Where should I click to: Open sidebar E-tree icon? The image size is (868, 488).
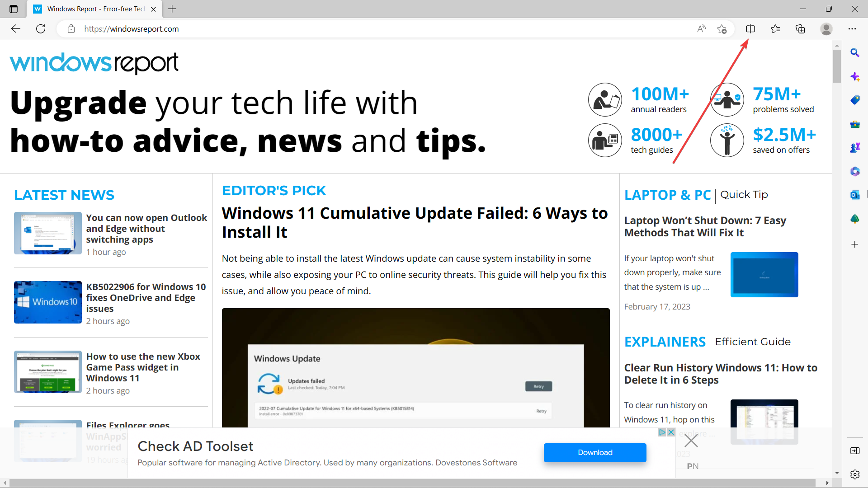[x=855, y=219]
